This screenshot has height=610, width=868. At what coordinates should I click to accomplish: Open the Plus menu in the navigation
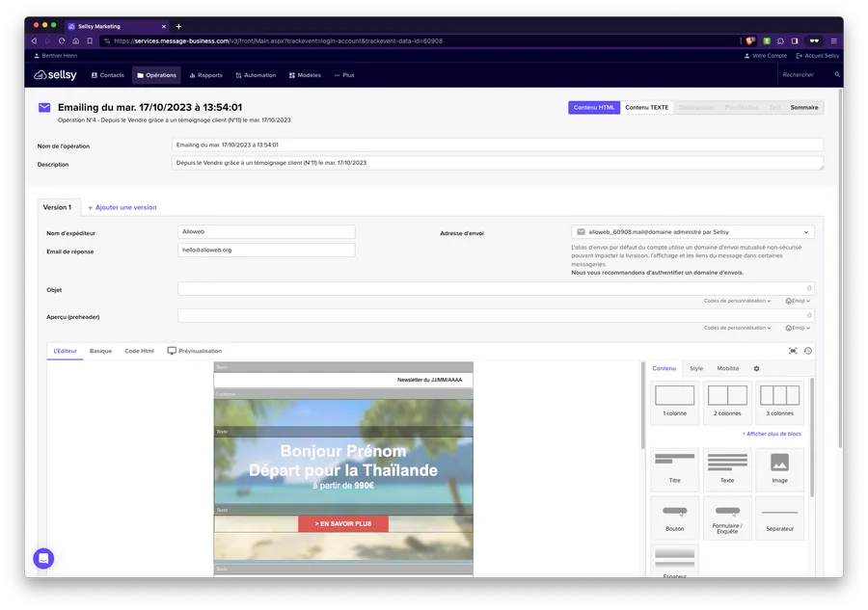(344, 75)
